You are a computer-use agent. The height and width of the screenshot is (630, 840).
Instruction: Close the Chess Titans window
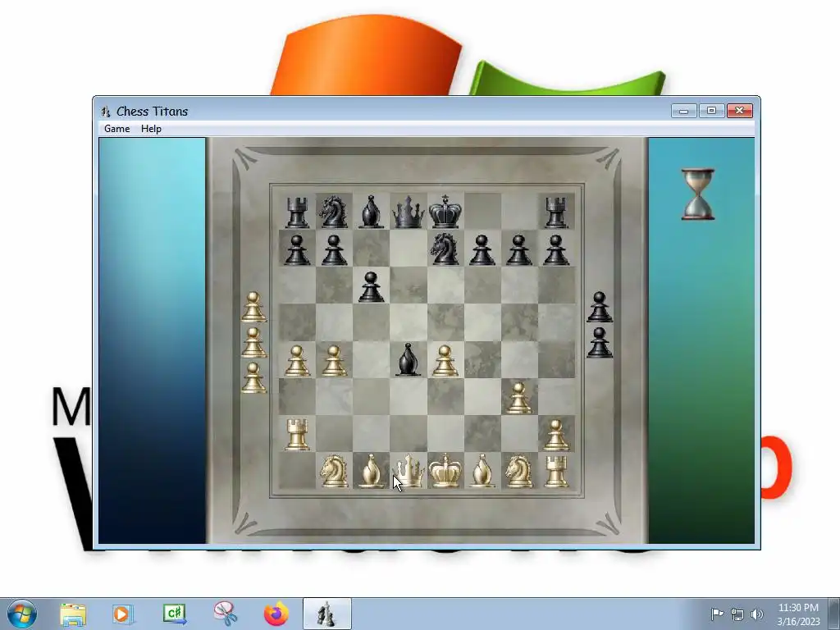point(740,111)
